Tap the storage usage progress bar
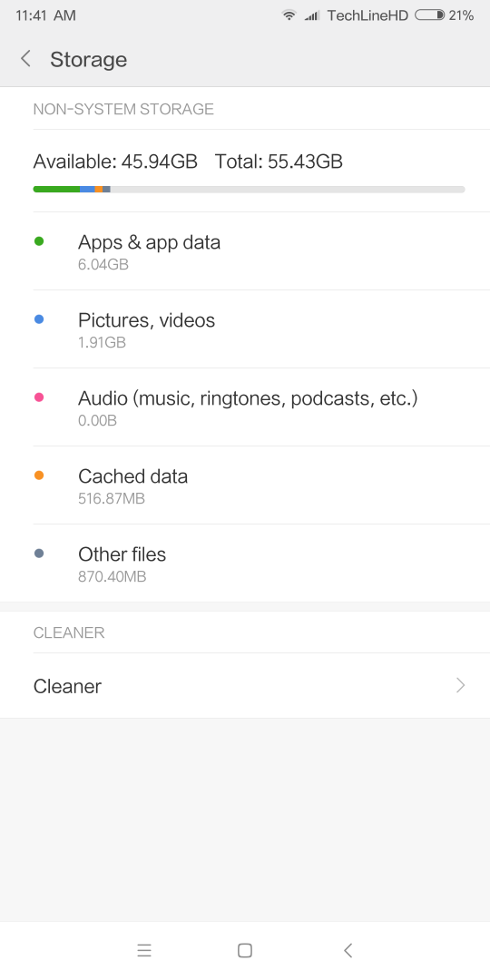 point(249,190)
